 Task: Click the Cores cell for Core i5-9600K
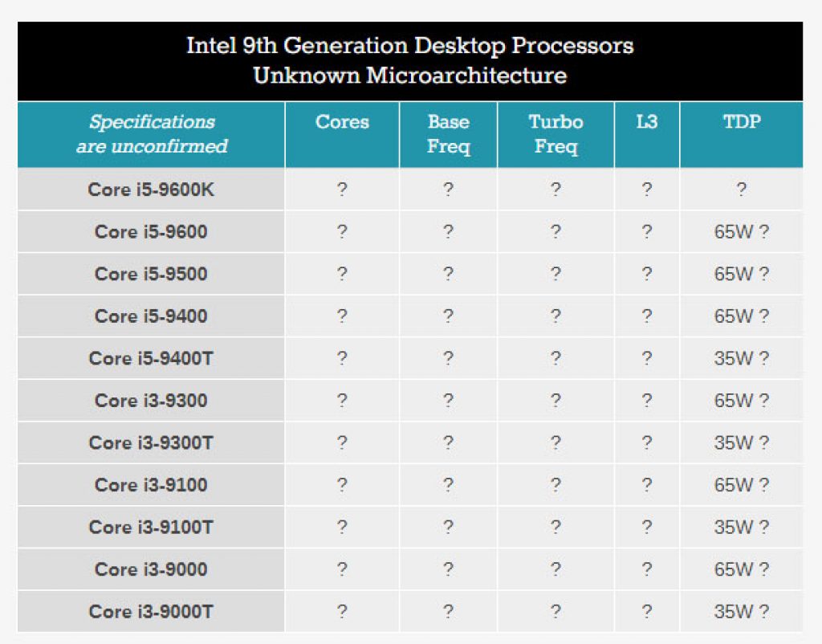pos(342,190)
